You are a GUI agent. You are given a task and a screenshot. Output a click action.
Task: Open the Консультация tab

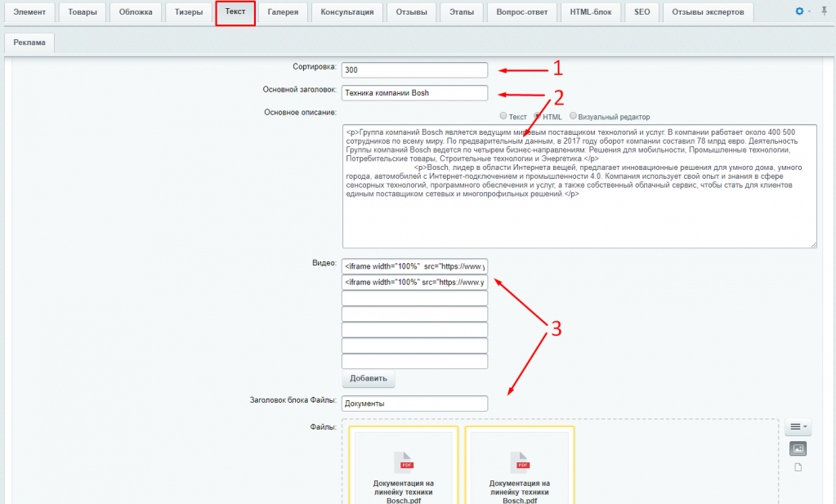347,11
